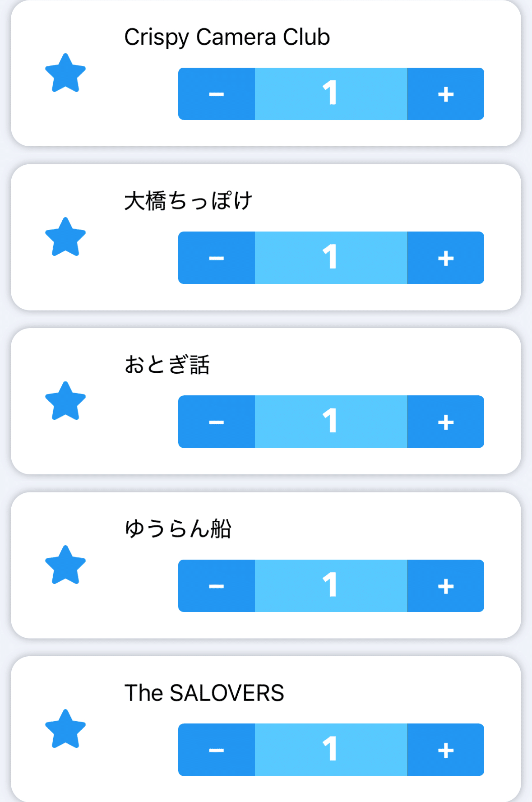Open the おとぎ話 artist name
The height and width of the screenshot is (802, 532).
tap(167, 365)
